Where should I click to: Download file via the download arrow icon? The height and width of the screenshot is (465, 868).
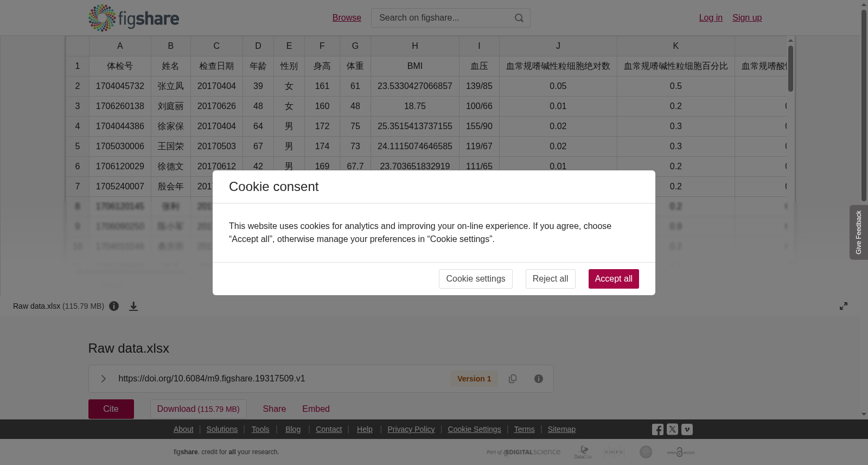pyautogui.click(x=133, y=306)
